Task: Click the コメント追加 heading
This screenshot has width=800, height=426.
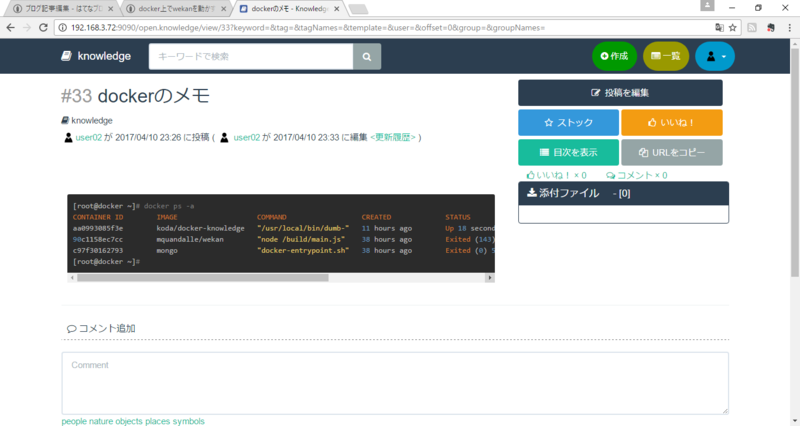Action: tap(101, 328)
